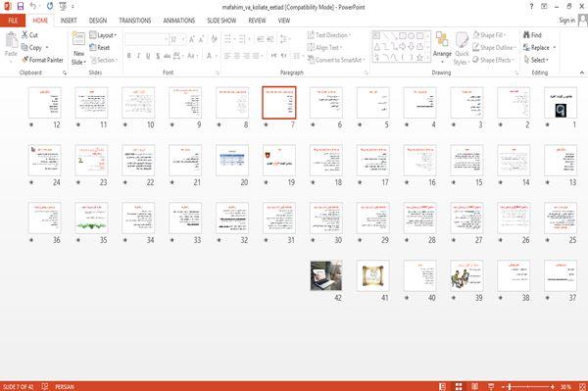588x391 pixels.
Task: Open Align Text dropdown
Action: pos(324,48)
